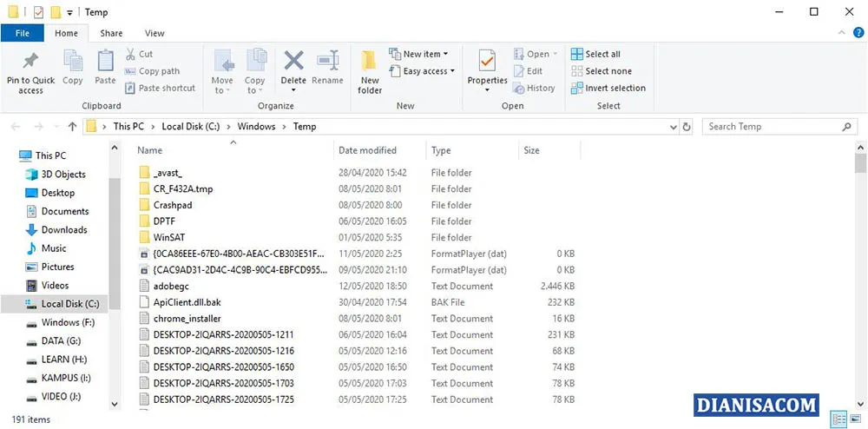Click navigation pane scroll down arrow
The width and height of the screenshot is (868, 429).
[115, 404]
